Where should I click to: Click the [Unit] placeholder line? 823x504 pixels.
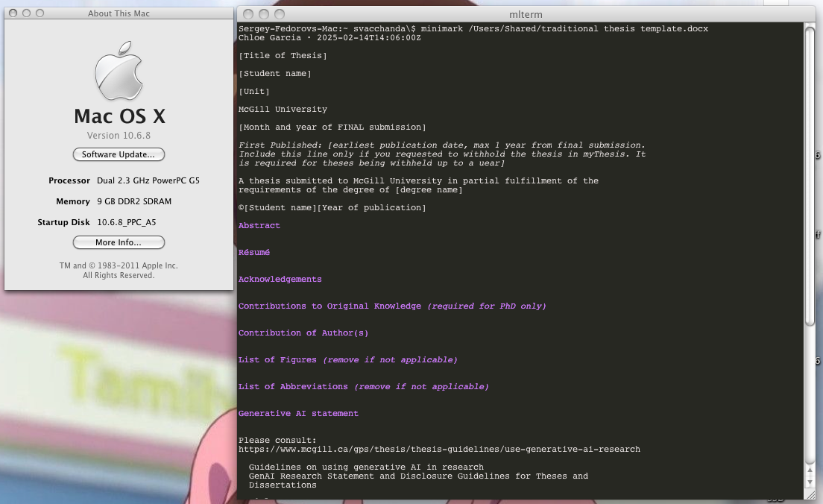click(x=254, y=92)
